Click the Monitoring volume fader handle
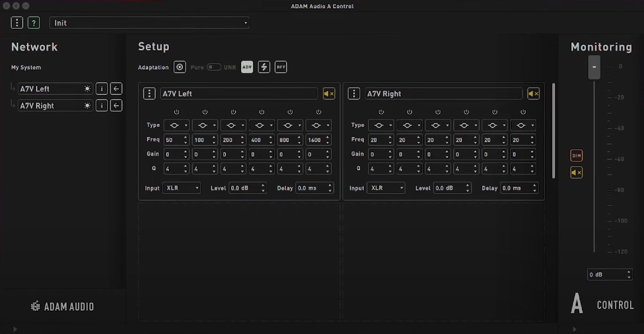644x334 pixels. [594, 67]
